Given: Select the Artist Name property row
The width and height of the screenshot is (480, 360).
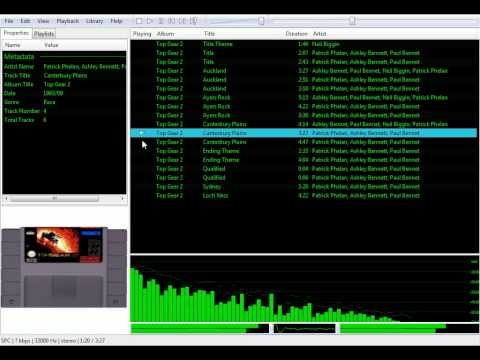Looking at the screenshot, I should click(x=64, y=67).
